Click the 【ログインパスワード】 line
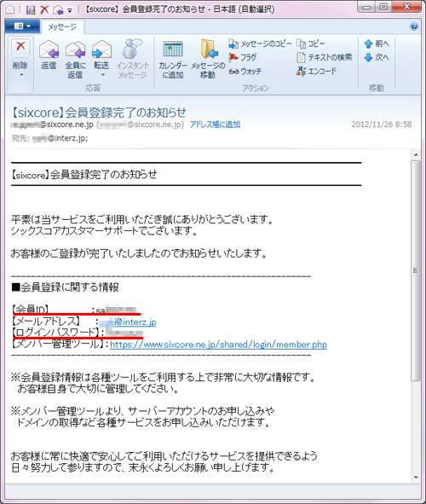426x504 pixels. pyautogui.click(x=77, y=333)
